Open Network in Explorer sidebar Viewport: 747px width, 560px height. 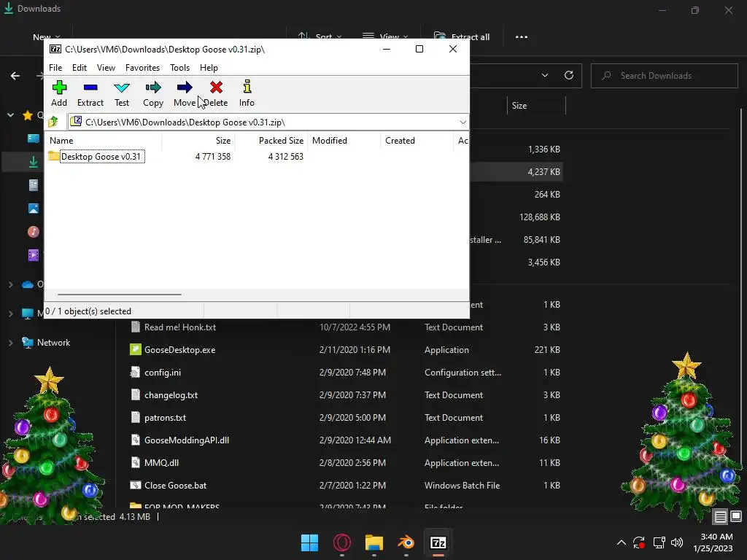pos(46,343)
